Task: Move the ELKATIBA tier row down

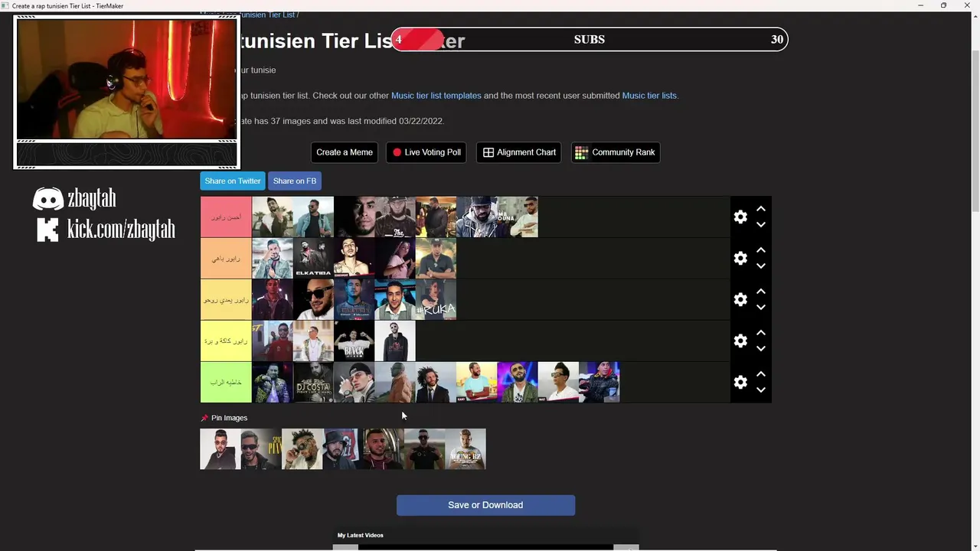Action: click(x=761, y=266)
